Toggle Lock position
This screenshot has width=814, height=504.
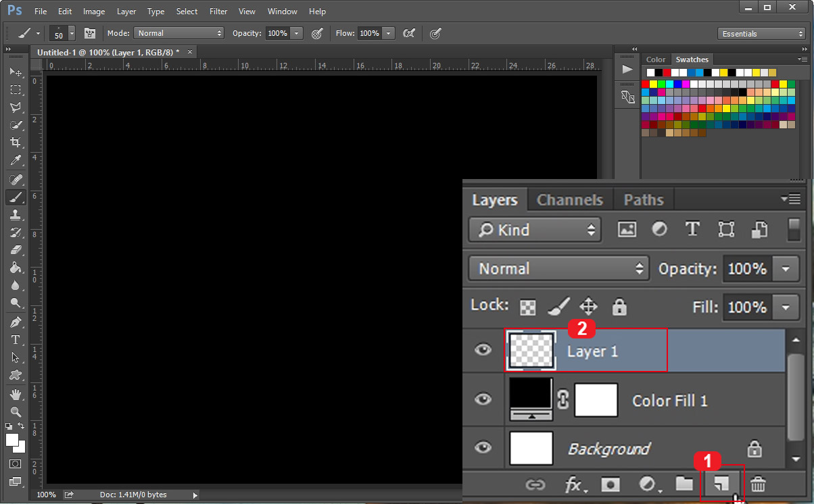tap(589, 307)
